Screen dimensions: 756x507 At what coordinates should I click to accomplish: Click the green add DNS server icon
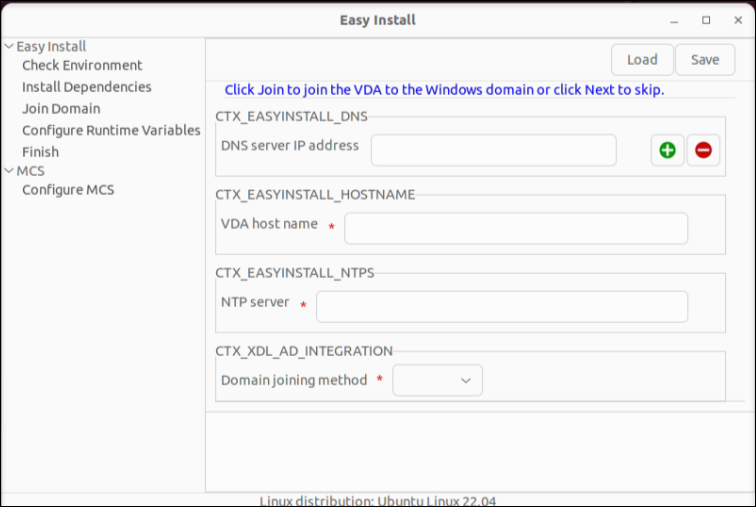[667, 151]
